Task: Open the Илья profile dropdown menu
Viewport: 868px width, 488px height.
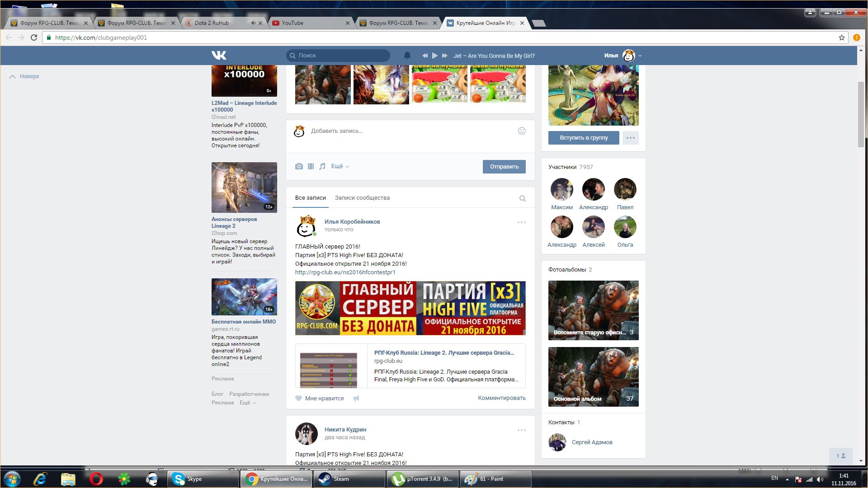Action: click(x=623, y=56)
